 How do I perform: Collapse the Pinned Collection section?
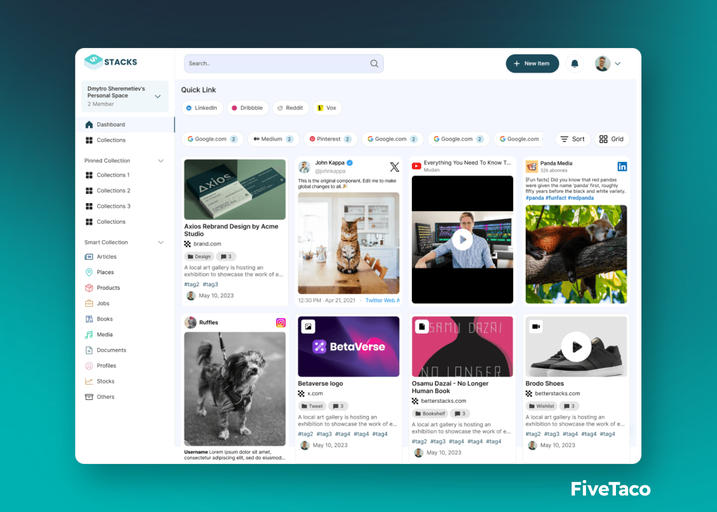(x=161, y=160)
